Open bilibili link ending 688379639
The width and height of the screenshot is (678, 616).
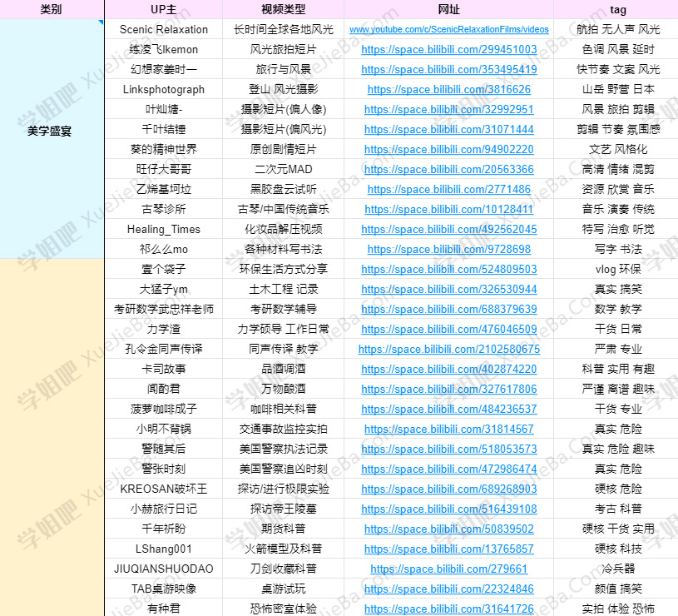pyautogui.click(x=449, y=309)
